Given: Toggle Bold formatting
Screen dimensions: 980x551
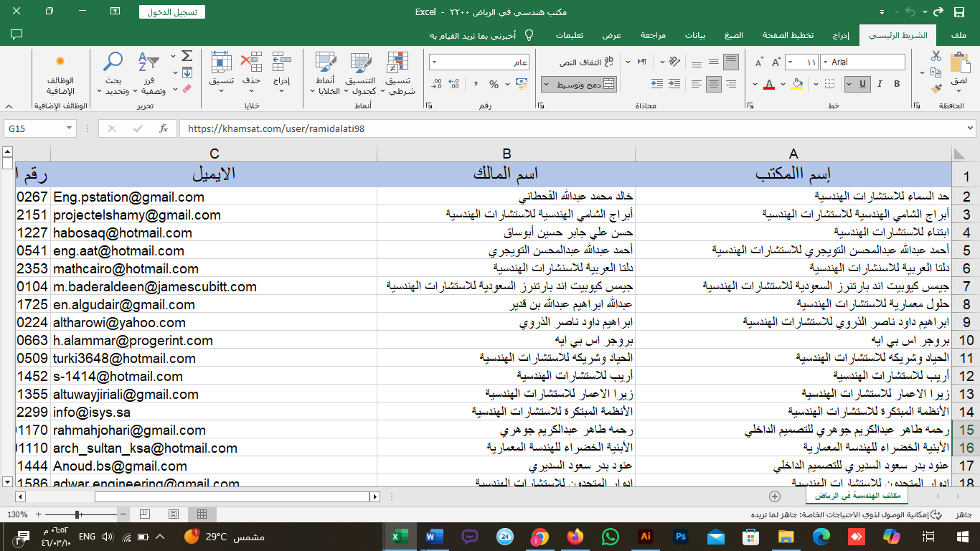Looking at the screenshot, I should pos(897,84).
